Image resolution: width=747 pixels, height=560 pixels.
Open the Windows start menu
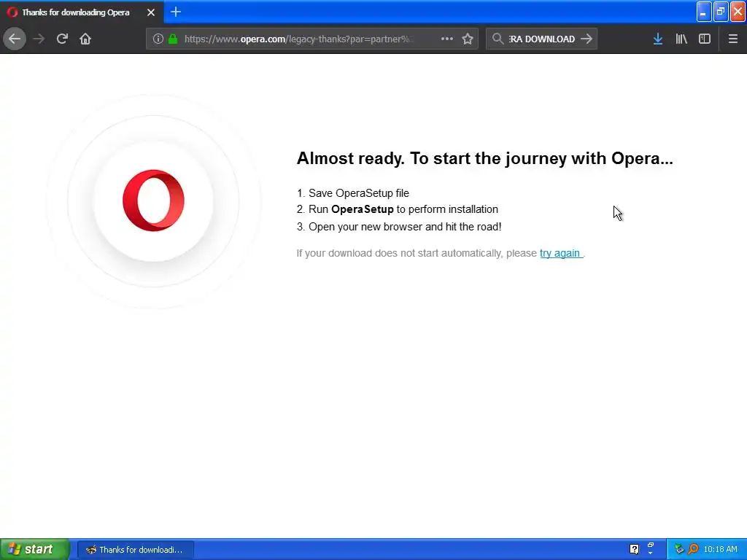[x=35, y=550]
